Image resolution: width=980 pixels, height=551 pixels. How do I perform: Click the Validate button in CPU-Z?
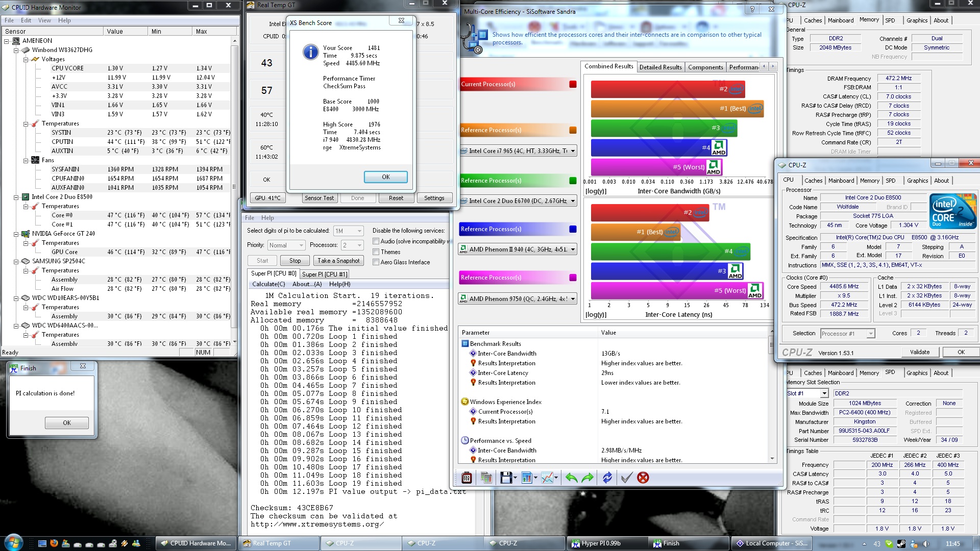(920, 352)
